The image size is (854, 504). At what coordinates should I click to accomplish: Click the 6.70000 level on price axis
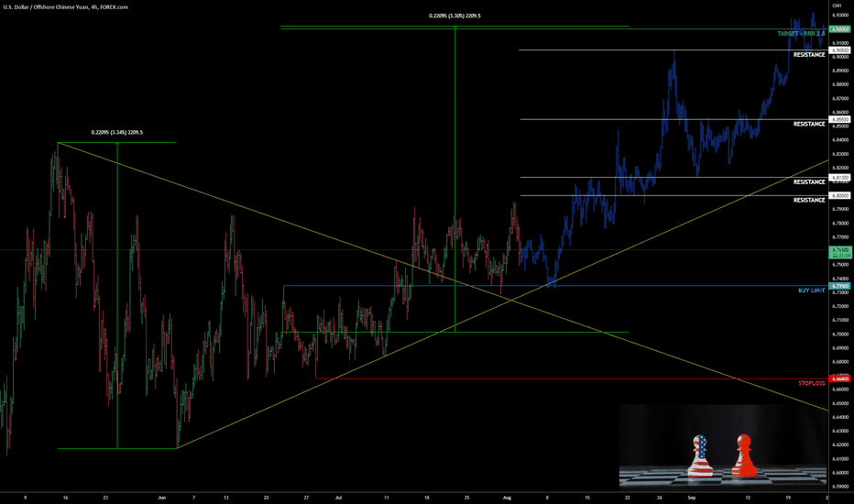tap(840, 334)
